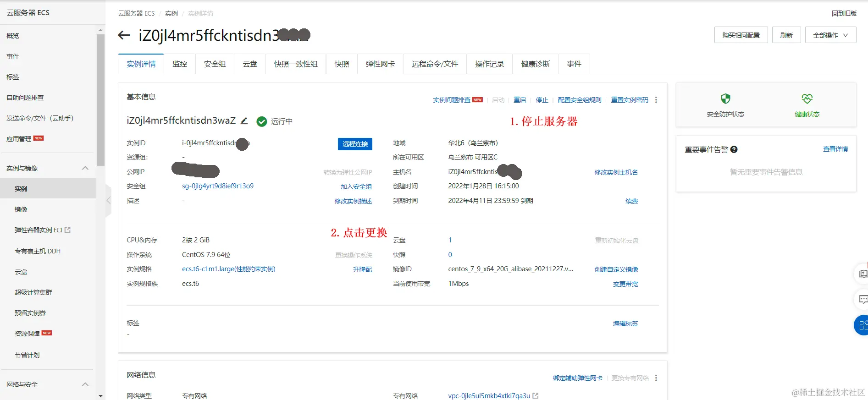Screen dimensions: 868x400
Task: Check the 健康状态 heart icon
Action: click(x=807, y=99)
